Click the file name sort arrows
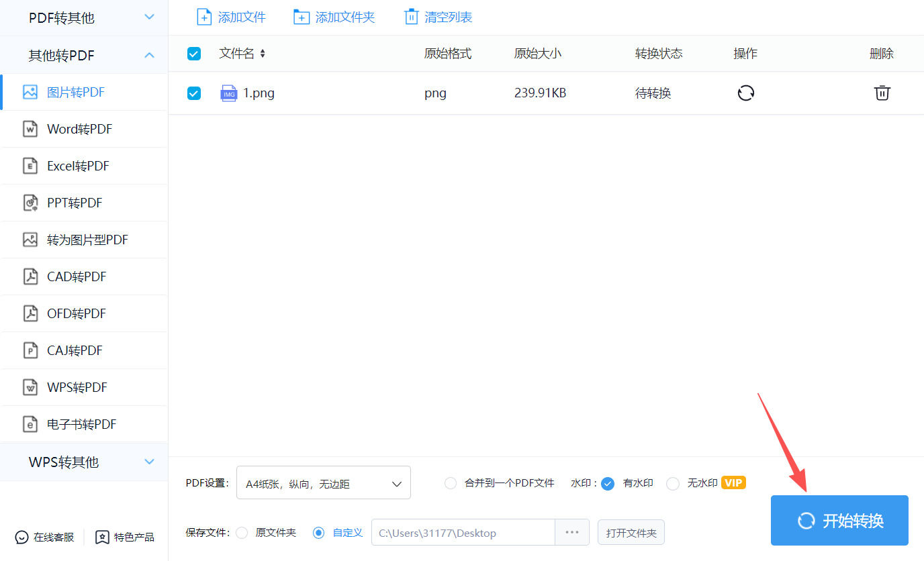Image resolution: width=924 pixels, height=561 pixels. (263, 54)
